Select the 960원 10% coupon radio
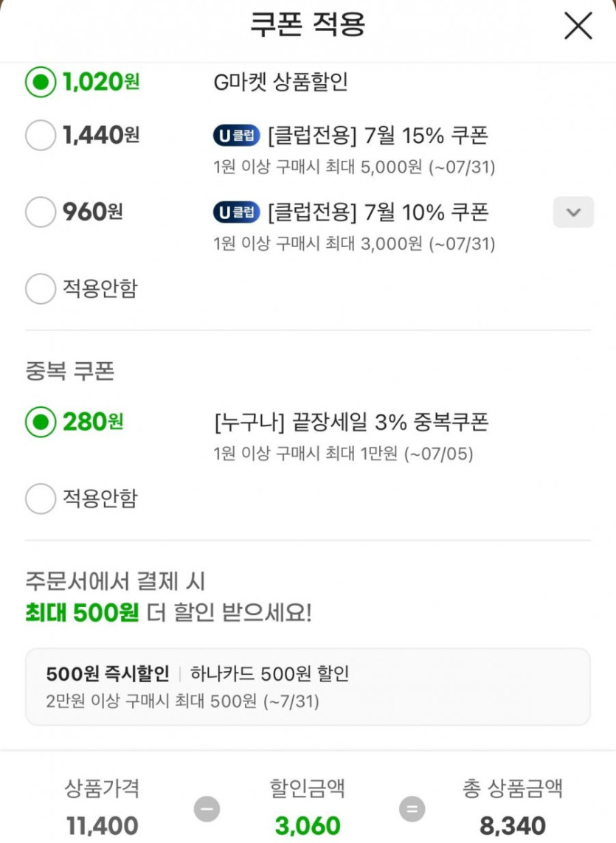This screenshot has height=843, width=616. coord(41,212)
